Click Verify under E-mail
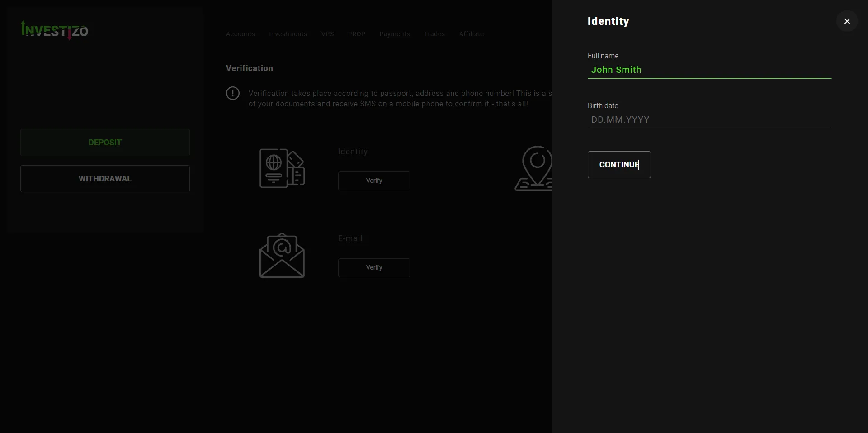Image resolution: width=868 pixels, height=433 pixels. point(374,268)
